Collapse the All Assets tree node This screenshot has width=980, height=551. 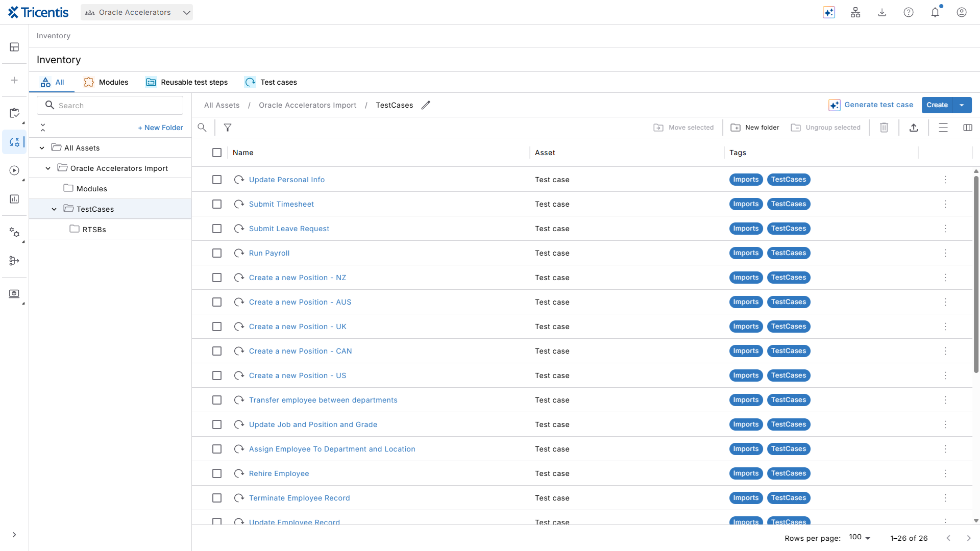(x=42, y=148)
